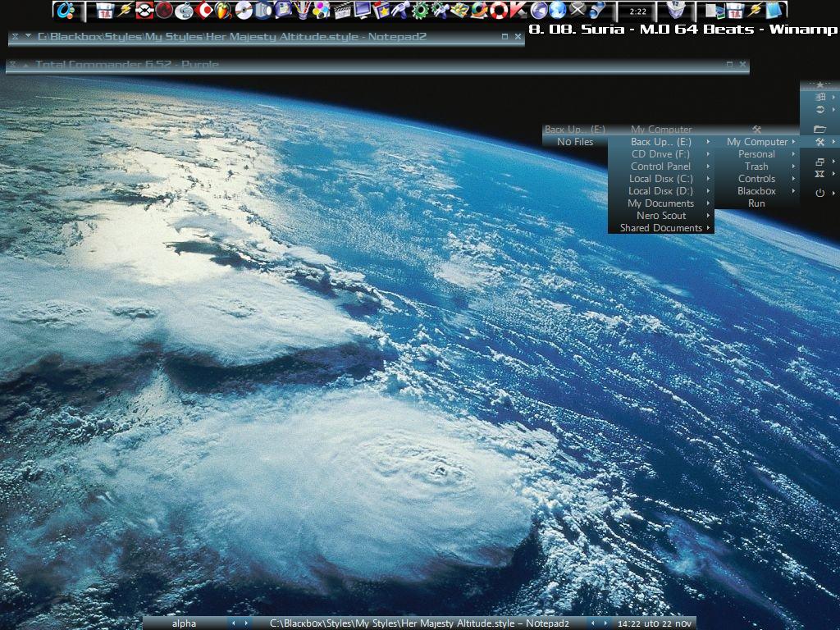Expand the CD Drive (F:) submenu arrow

[708, 154]
